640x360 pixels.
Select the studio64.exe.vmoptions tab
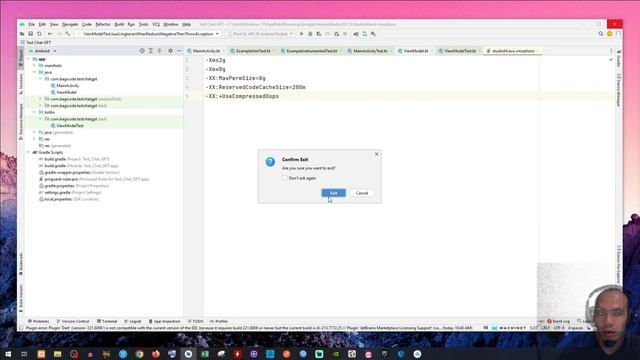click(513, 51)
